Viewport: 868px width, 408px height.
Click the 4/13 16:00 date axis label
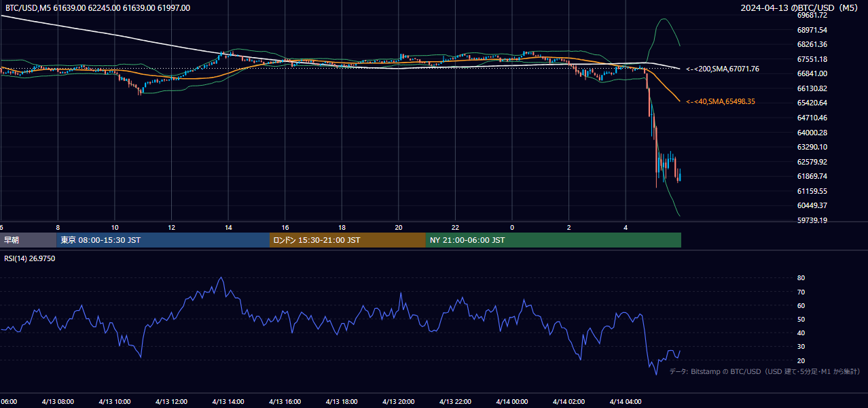point(285,402)
